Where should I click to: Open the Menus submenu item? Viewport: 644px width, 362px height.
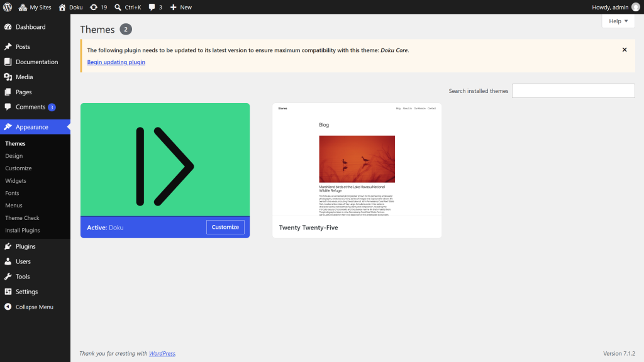tap(14, 206)
